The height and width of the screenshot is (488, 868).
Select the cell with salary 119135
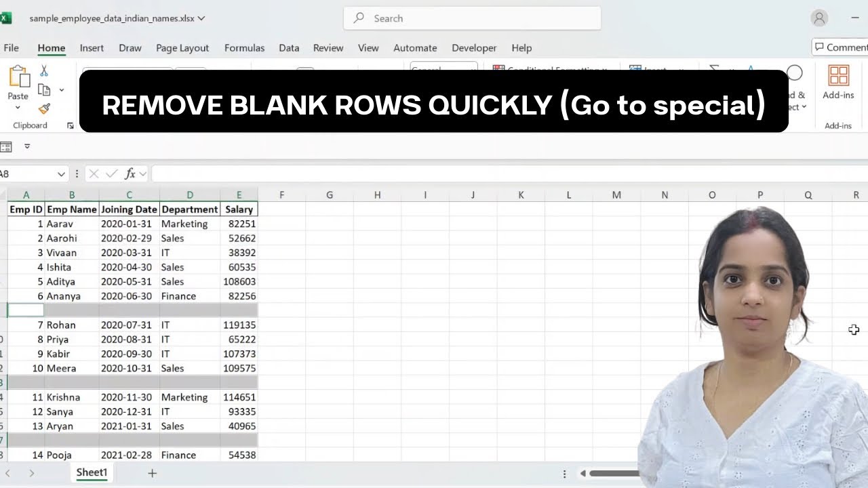pyautogui.click(x=239, y=325)
